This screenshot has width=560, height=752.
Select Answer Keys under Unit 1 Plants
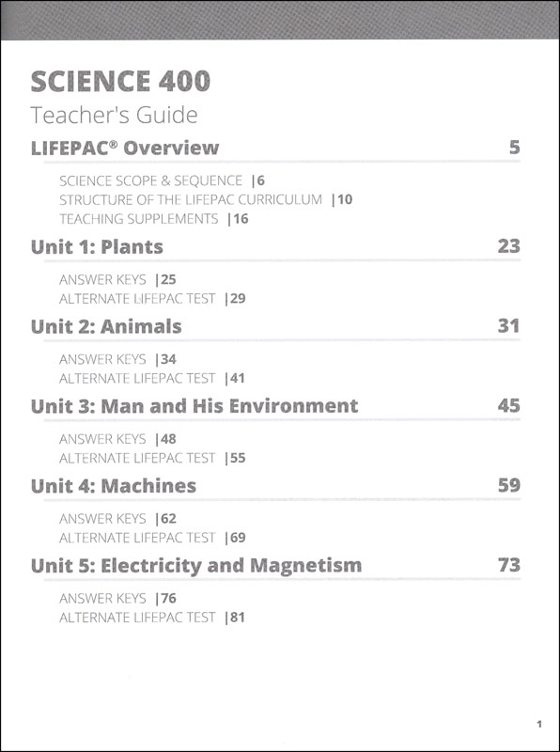coord(117,279)
